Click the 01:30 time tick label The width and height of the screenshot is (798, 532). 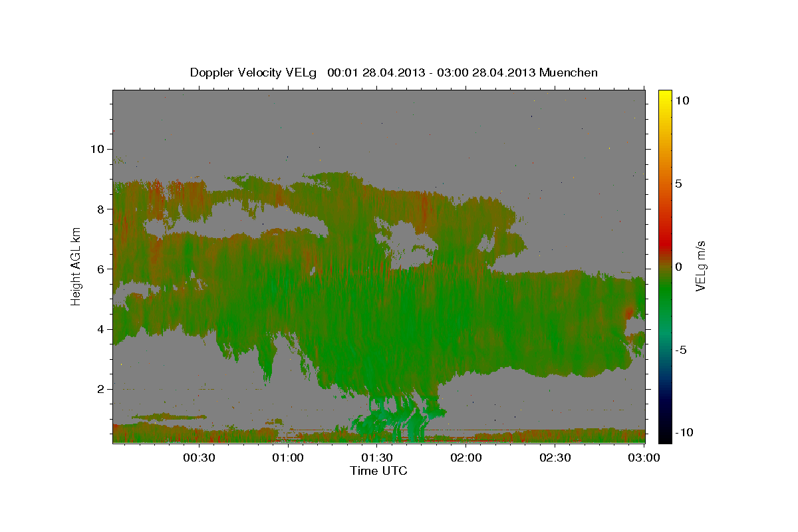pyautogui.click(x=377, y=458)
